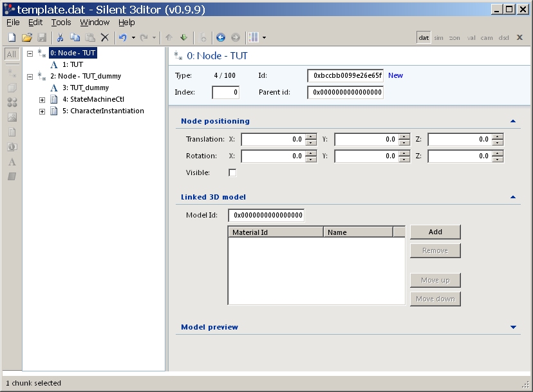The image size is (533, 392).
Task: Toggle the Visible checkbox
Action: pyautogui.click(x=232, y=173)
